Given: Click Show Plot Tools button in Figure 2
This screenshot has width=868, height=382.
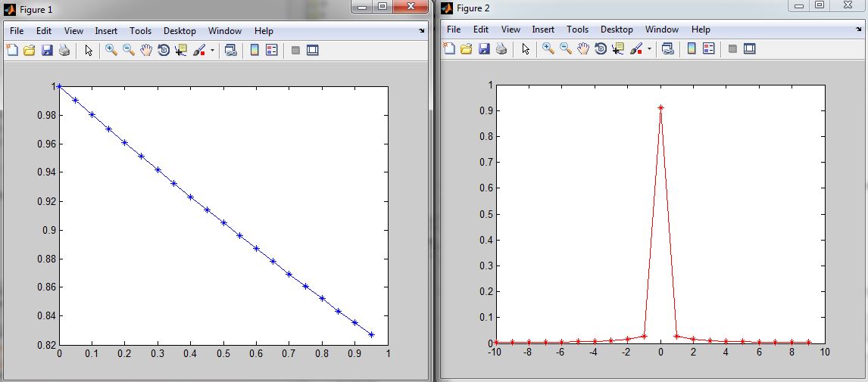Looking at the screenshot, I should 750,49.
